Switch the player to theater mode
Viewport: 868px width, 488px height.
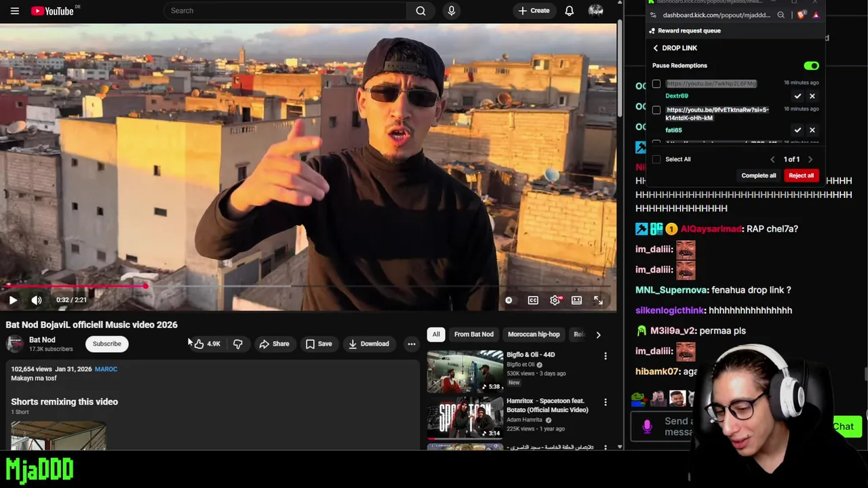[x=576, y=300]
